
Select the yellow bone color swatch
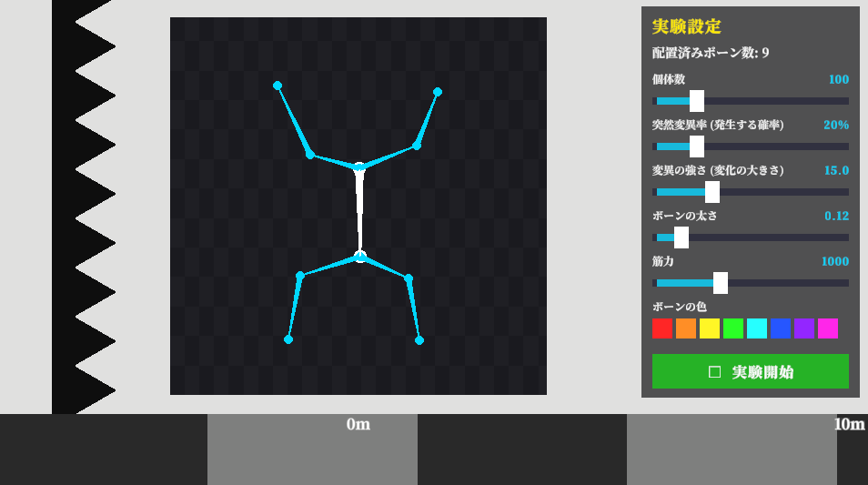[x=710, y=328]
